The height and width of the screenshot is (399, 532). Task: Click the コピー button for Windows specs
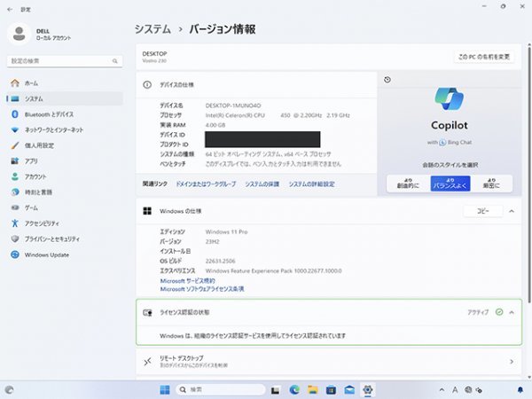pos(483,211)
